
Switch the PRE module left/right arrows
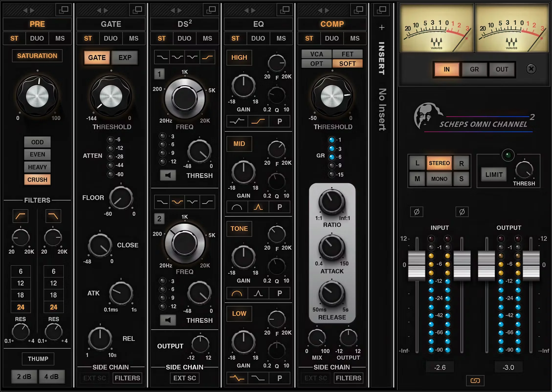point(29,10)
